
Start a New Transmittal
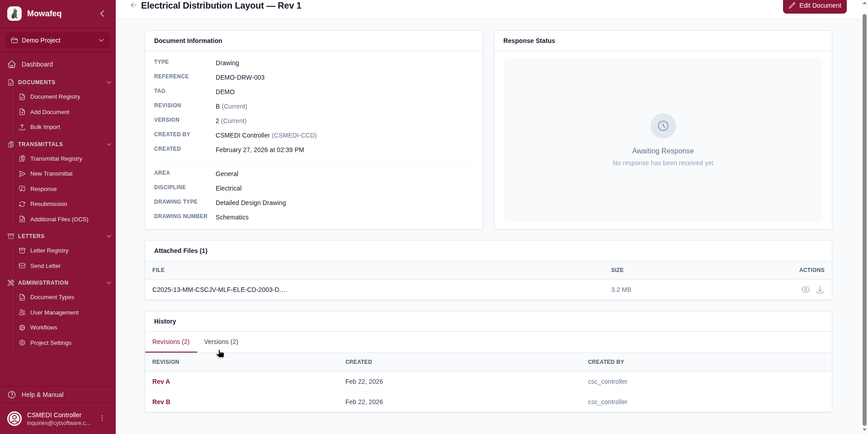coord(51,173)
